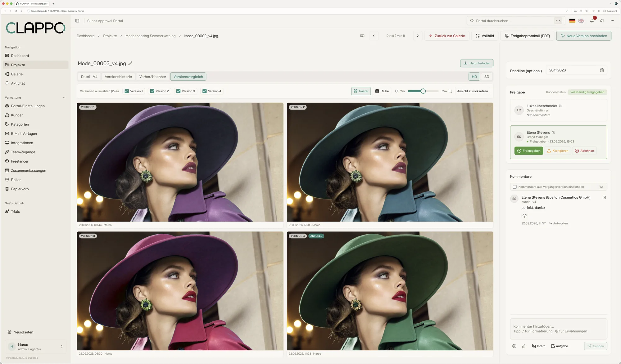Enable comments from previous version checkbox
621x364 pixels.
pos(515,187)
